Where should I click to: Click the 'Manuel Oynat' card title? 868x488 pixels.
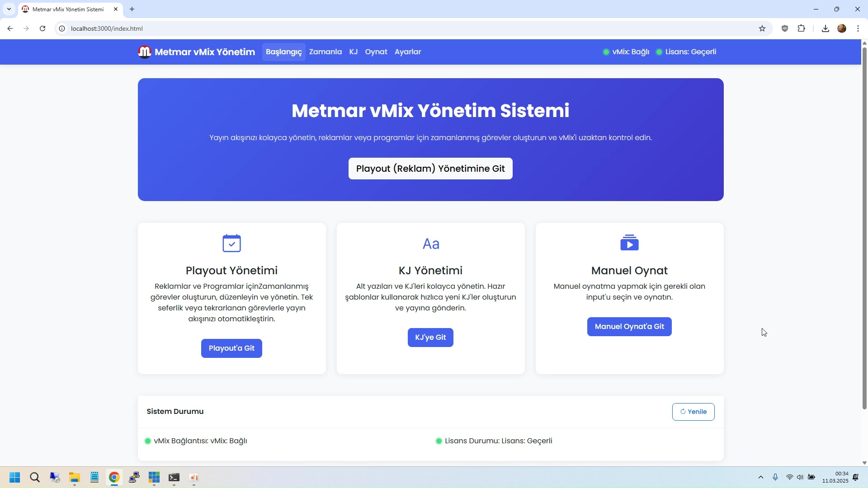630,271
